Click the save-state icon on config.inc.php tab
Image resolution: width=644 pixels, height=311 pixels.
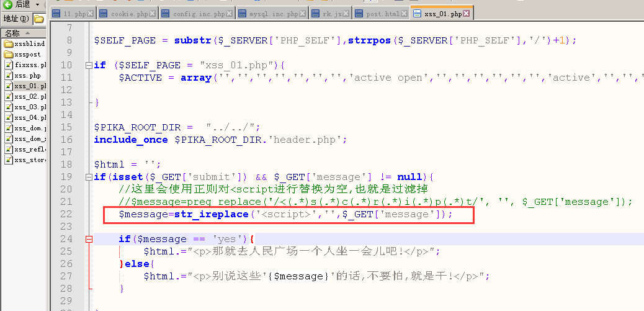[x=166, y=14]
